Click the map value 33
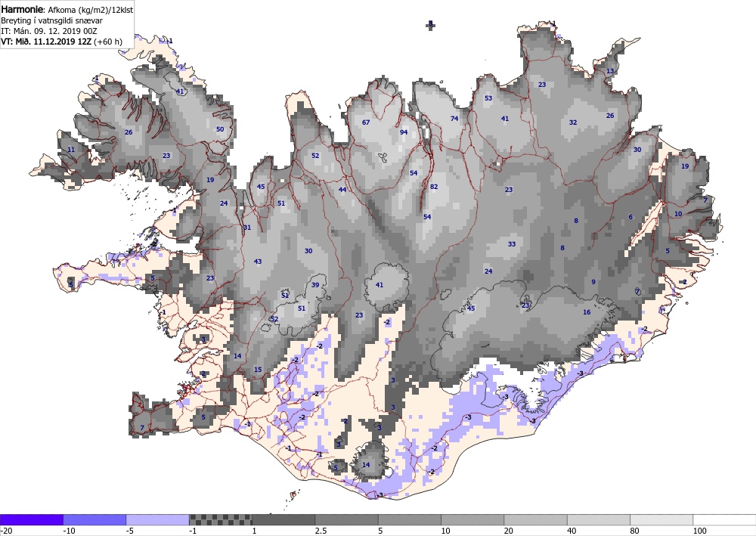The width and height of the screenshot is (756, 536). (512, 244)
